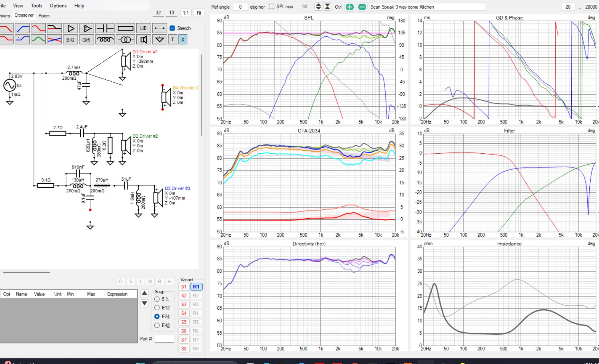Click the highlighted X tool button
The width and height of the screenshot is (599, 364).
183,40
